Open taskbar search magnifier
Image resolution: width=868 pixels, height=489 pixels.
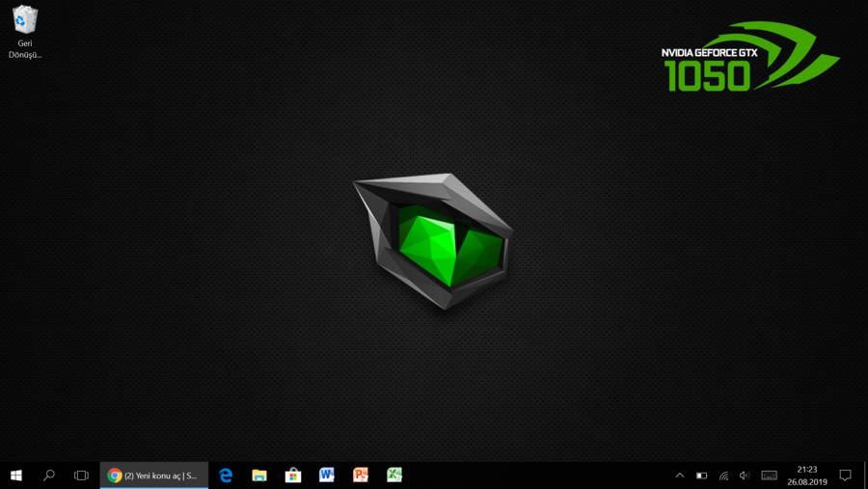point(49,475)
